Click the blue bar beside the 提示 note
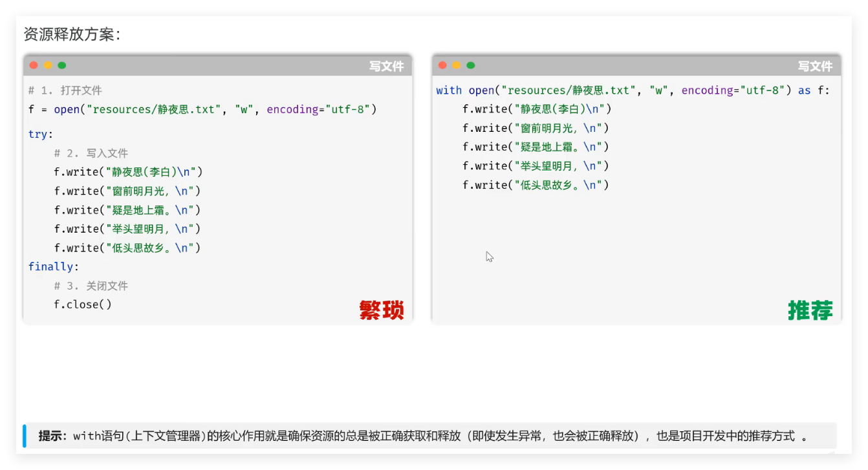Viewport: 868px width, 470px height. click(x=25, y=436)
